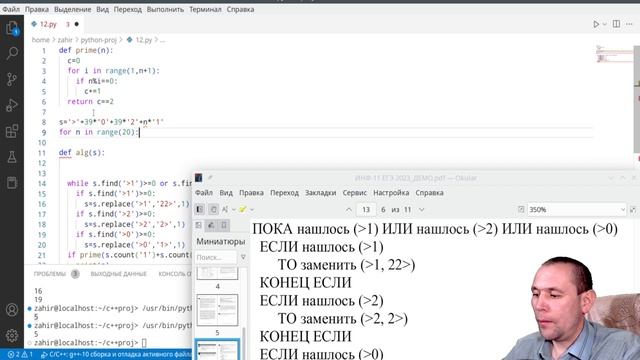640x360 pixels.
Task: Go to next page in Okular
Action: tap(422, 209)
